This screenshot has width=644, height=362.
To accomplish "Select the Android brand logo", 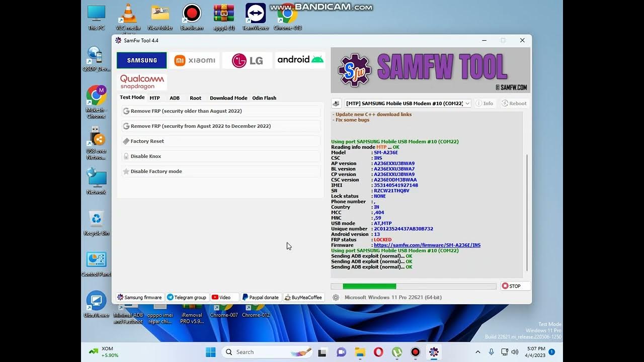I will (x=300, y=60).
